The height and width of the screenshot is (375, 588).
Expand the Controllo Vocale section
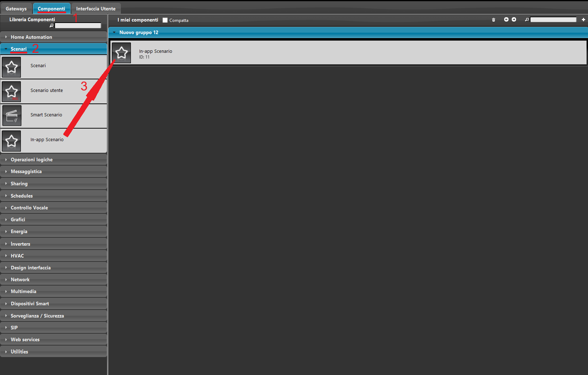coord(54,208)
